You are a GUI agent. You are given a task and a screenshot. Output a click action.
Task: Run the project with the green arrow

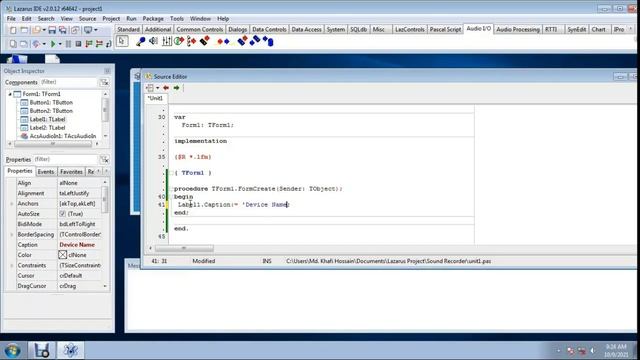53,44
